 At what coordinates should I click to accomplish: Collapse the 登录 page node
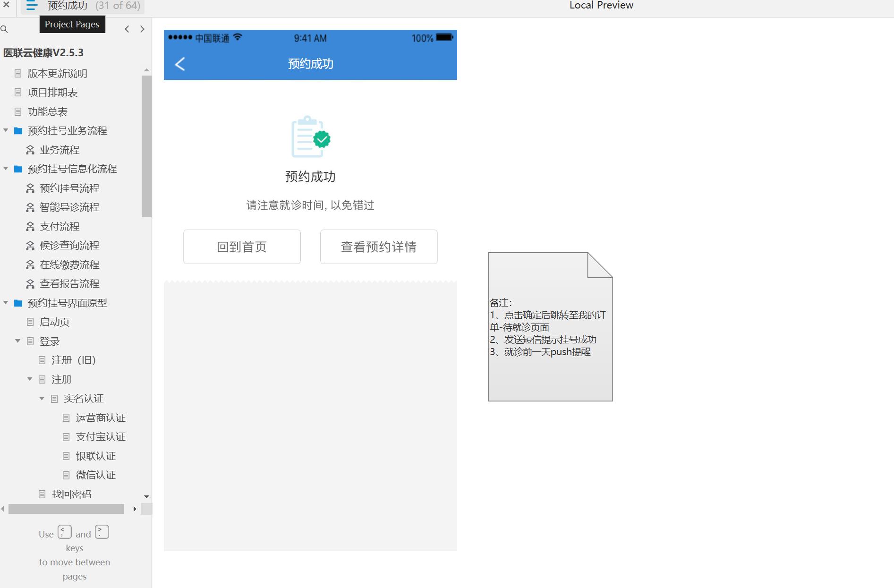point(18,341)
